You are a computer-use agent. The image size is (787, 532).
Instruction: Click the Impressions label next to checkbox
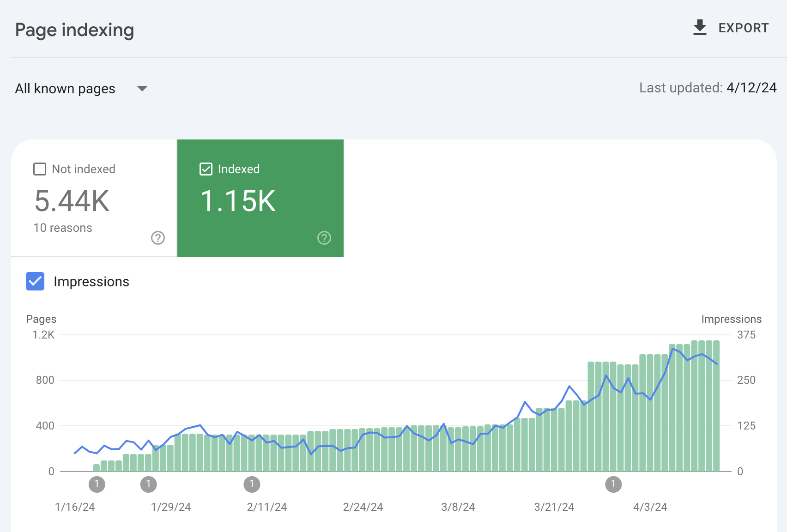(x=91, y=282)
